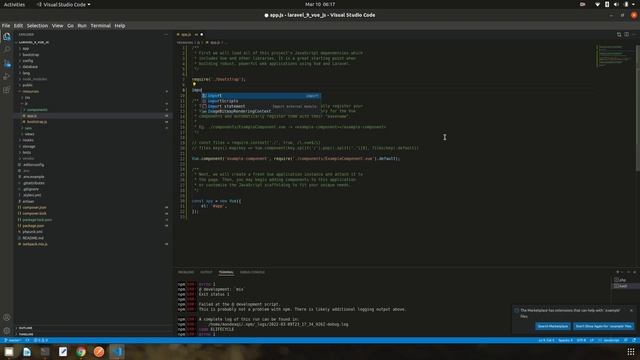Image resolution: width=640 pixels, height=360 pixels.
Task: Open Text Editor from the dock
Action: point(63,352)
